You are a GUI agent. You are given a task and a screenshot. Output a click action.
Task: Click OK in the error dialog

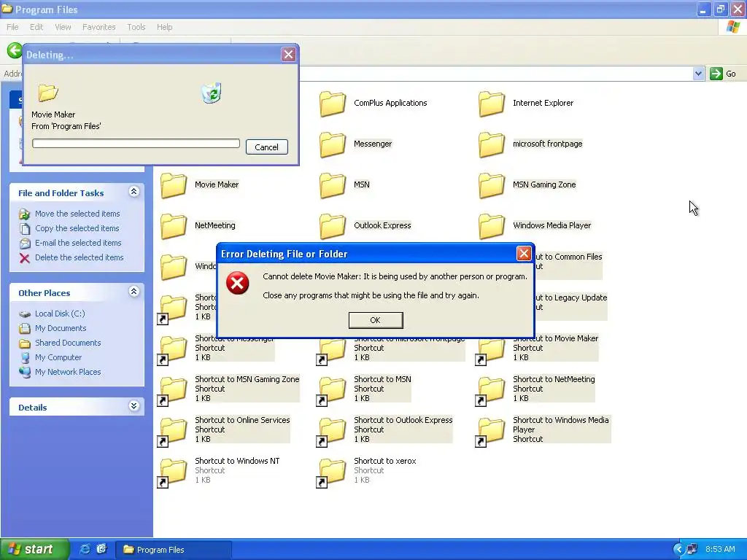coord(376,320)
